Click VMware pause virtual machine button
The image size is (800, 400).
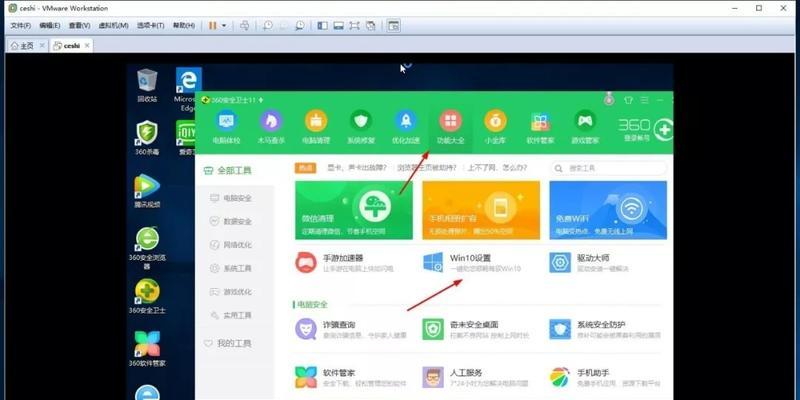tap(213, 25)
